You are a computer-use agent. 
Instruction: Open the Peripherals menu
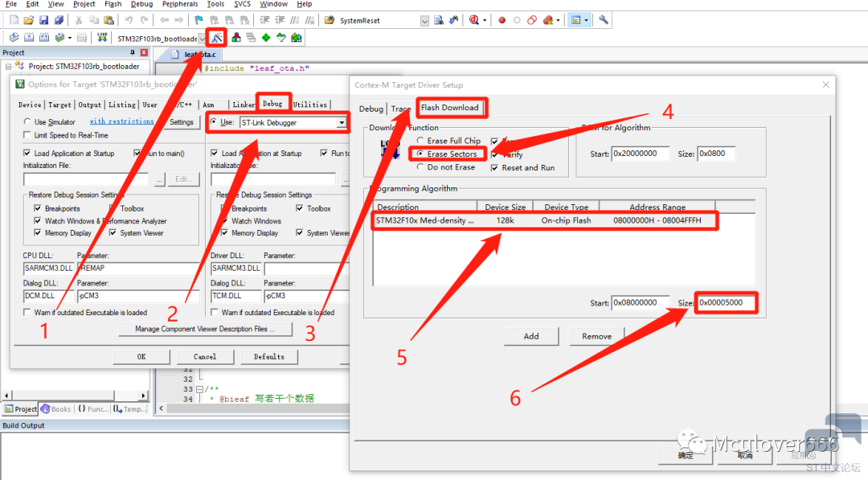pos(180,4)
